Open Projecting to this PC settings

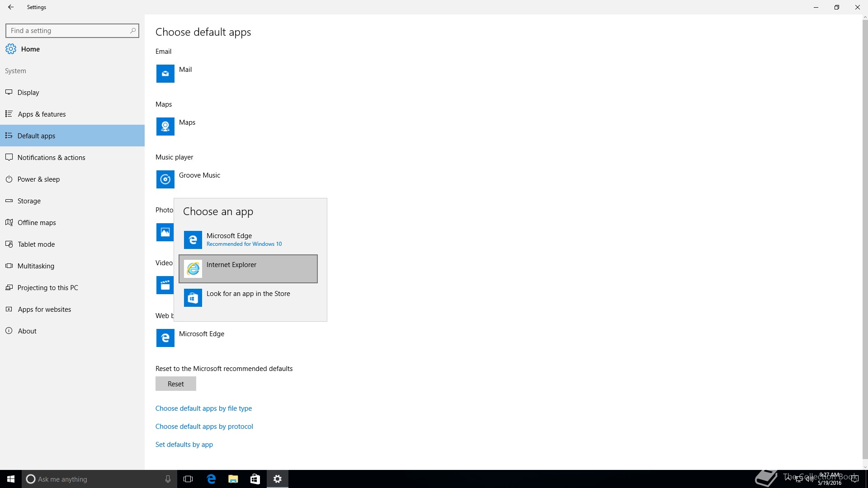point(72,287)
